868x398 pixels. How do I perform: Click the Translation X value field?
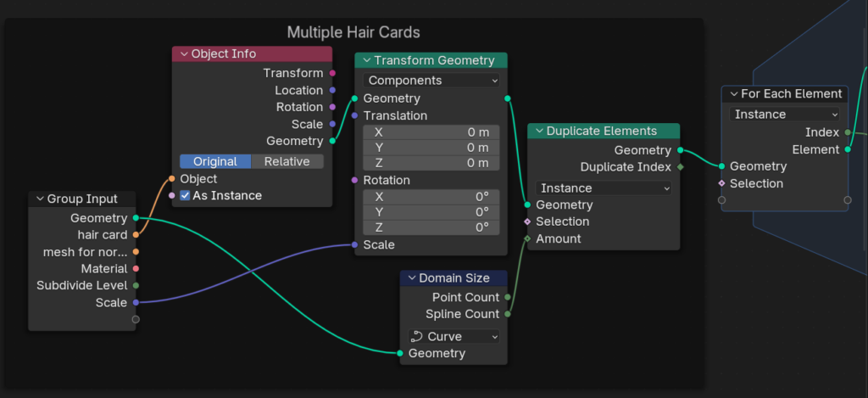[431, 132]
